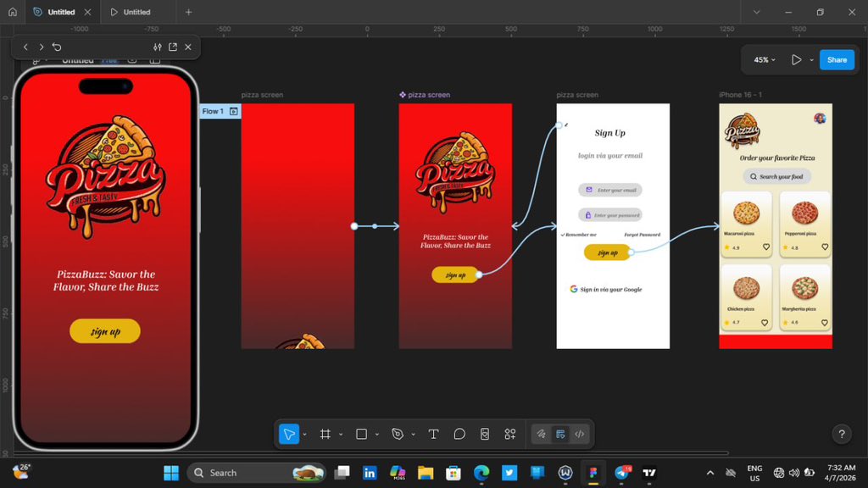Toggle heart on Pepperoni pizza card
Viewport: 868px width, 488px height.
click(x=825, y=247)
